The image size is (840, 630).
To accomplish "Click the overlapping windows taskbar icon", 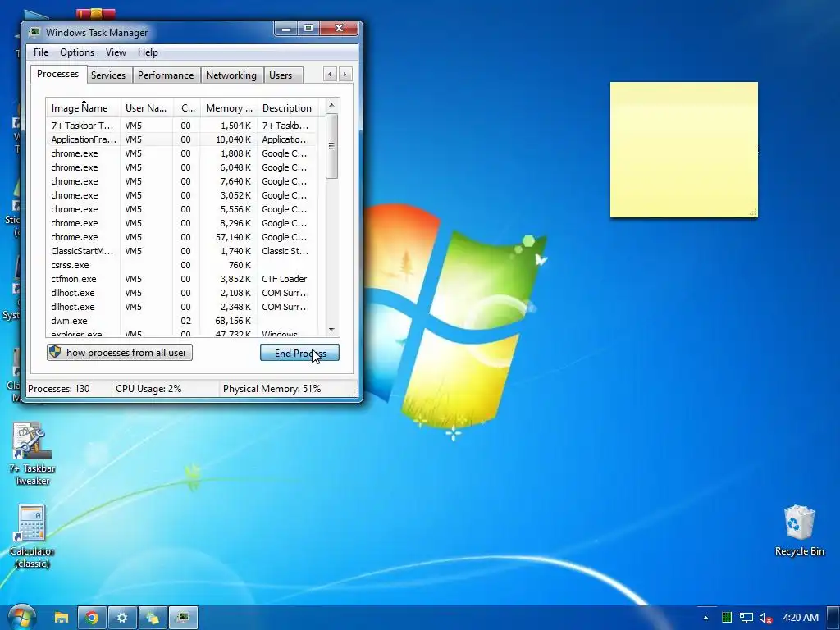I will coord(153,618).
